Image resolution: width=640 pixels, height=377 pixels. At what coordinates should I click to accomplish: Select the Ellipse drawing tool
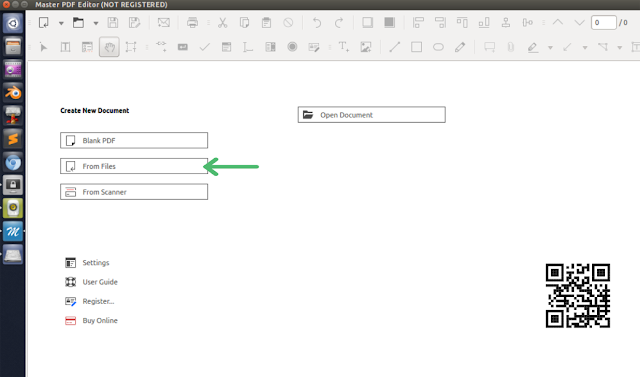click(438, 47)
